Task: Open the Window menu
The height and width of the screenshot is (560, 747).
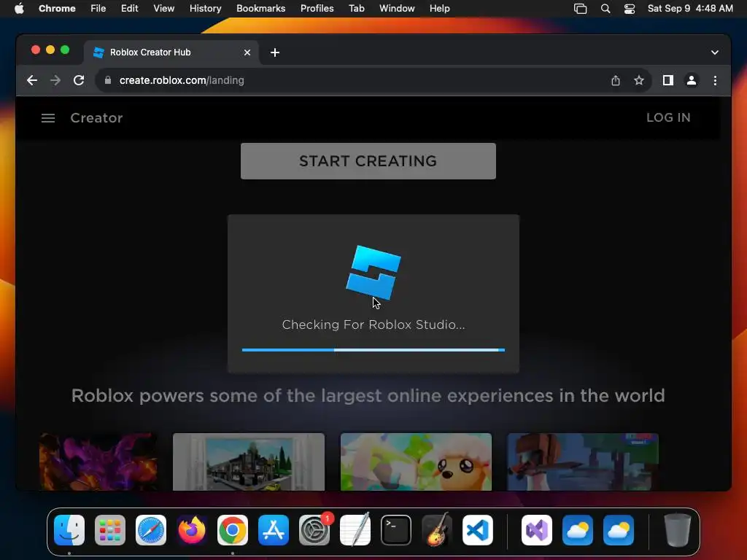Action: (397, 9)
